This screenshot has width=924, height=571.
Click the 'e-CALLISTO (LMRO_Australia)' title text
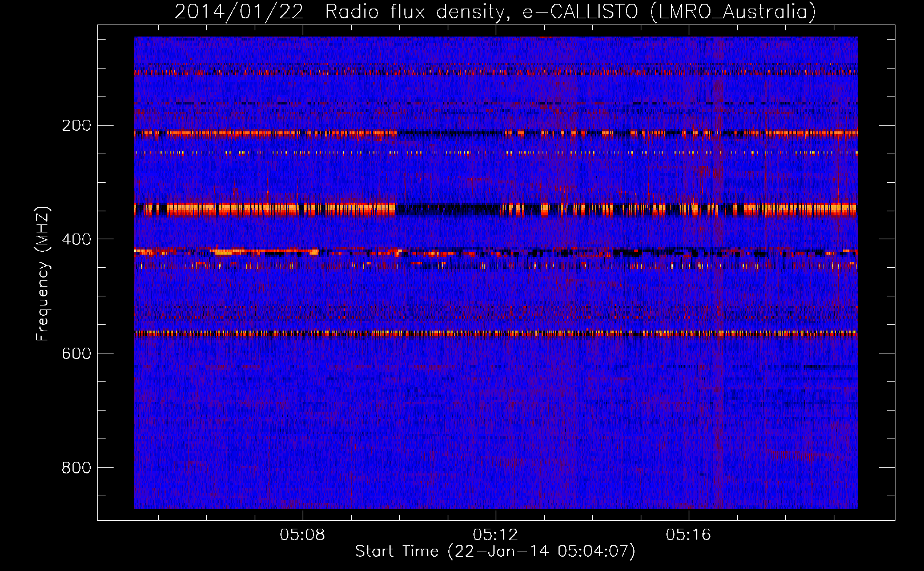[669, 12]
